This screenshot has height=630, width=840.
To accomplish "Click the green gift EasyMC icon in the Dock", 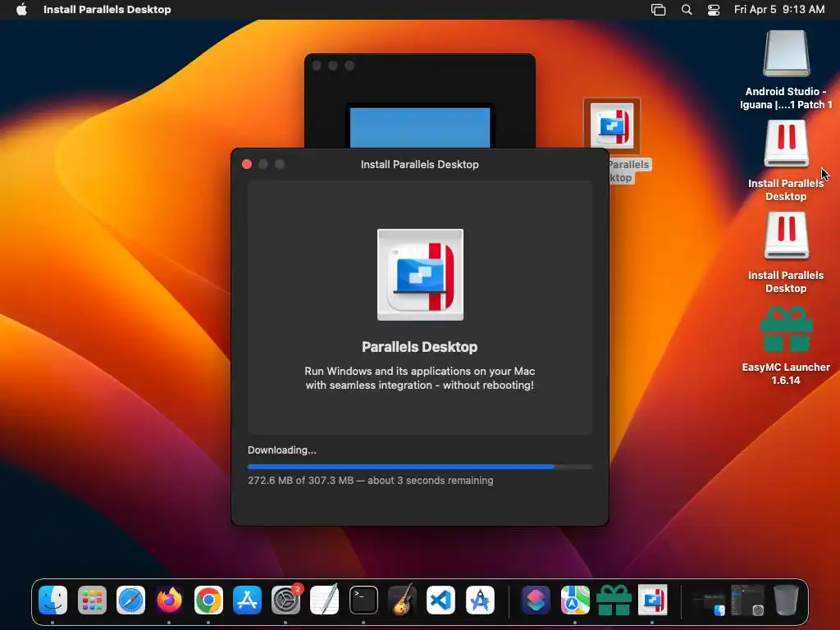I will point(614,600).
